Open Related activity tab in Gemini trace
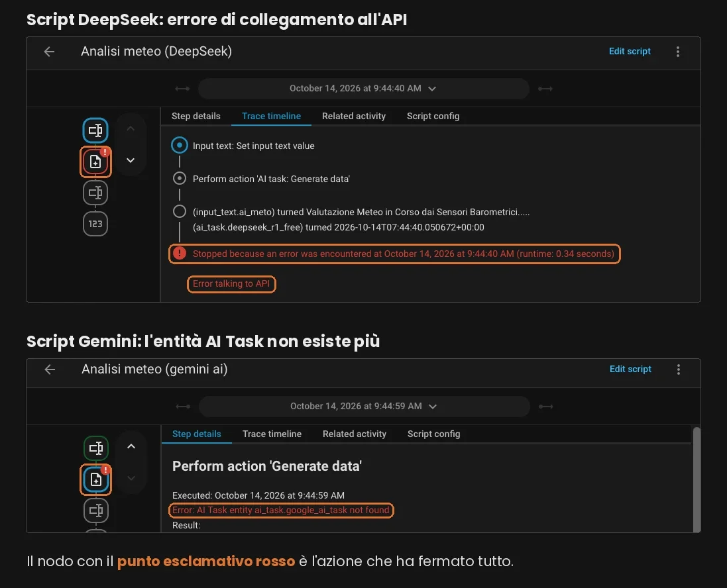 point(355,434)
